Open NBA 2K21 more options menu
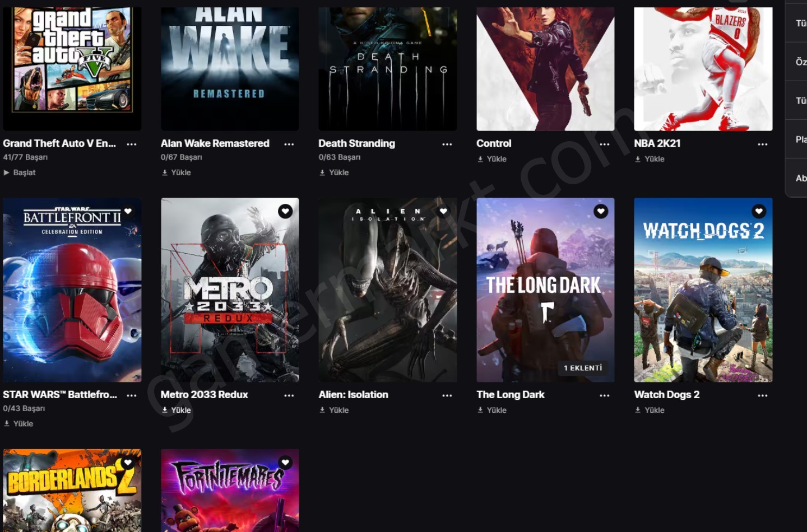The width and height of the screenshot is (807, 532). tap(763, 144)
